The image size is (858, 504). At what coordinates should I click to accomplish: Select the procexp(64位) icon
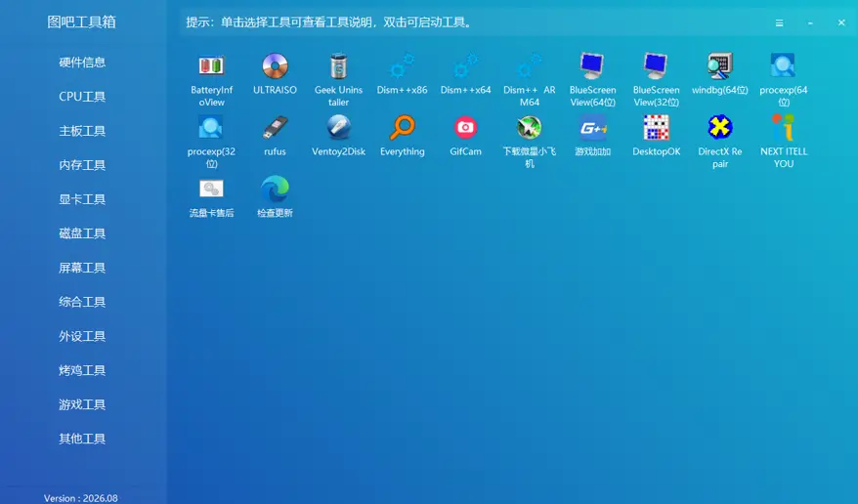(783, 65)
